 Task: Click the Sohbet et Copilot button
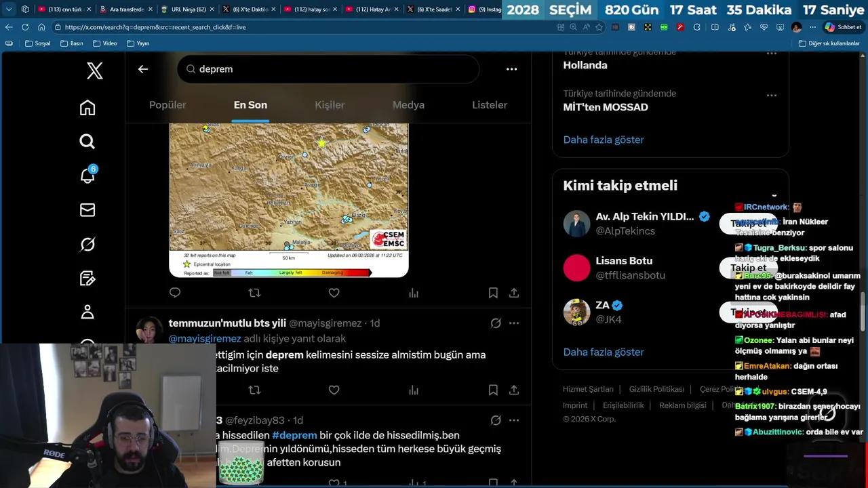pos(842,27)
